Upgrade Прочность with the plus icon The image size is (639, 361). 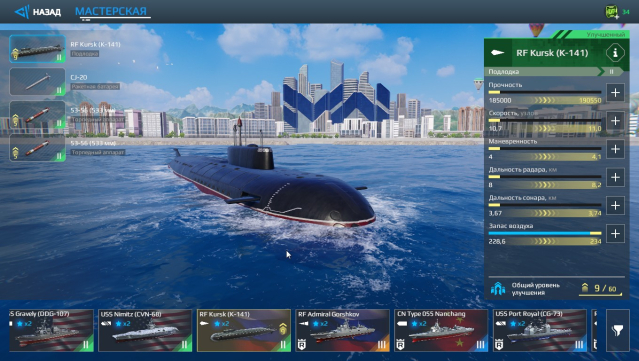click(x=615, y=92)
